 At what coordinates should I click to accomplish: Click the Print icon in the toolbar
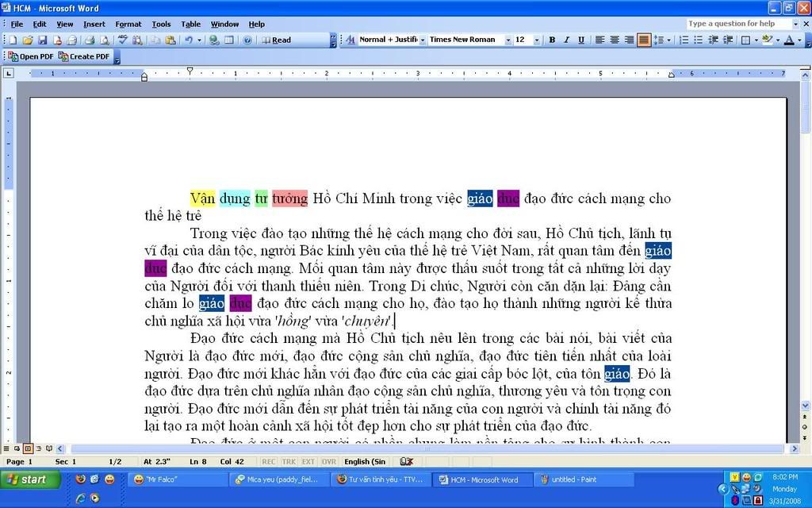click(90, 40)
